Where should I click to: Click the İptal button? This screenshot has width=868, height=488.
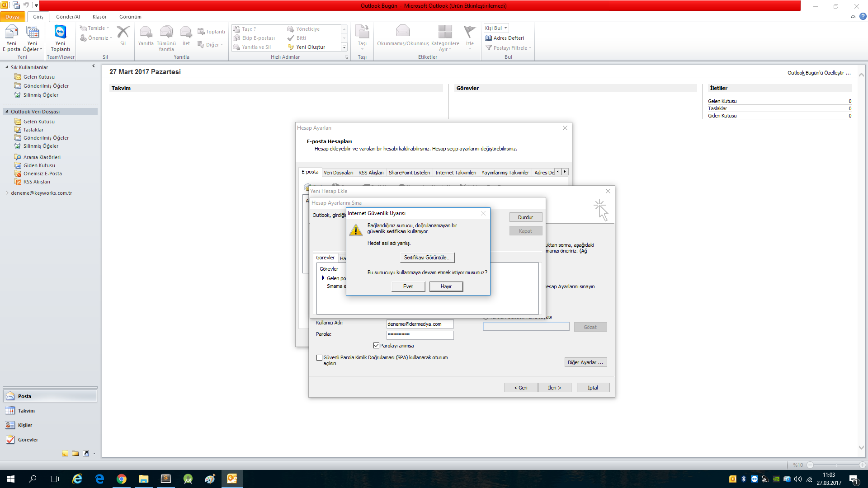tap(593, 388)
